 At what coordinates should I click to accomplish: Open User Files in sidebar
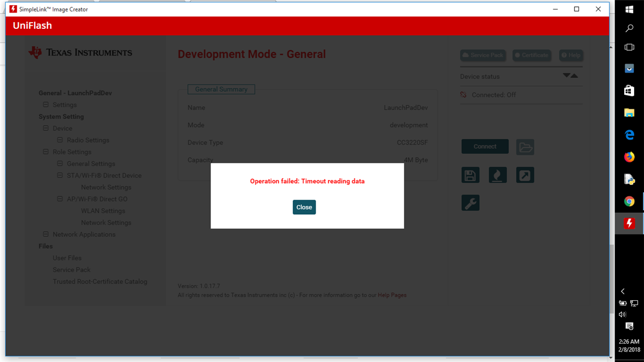(67, 258)
